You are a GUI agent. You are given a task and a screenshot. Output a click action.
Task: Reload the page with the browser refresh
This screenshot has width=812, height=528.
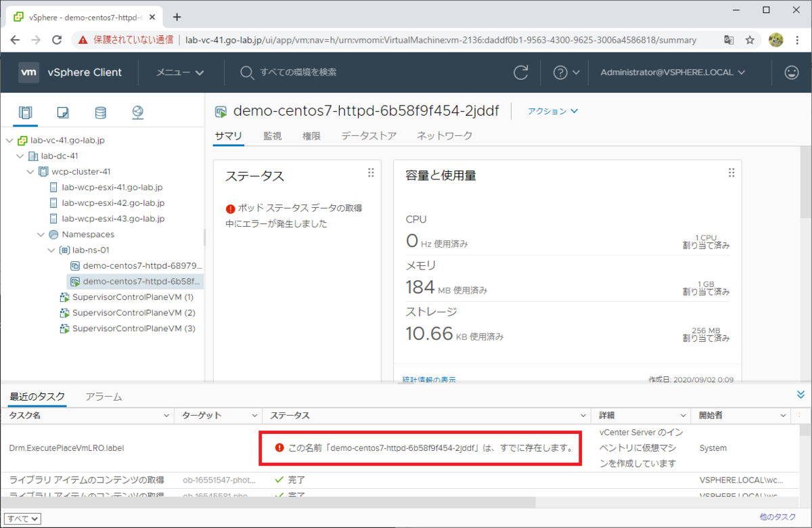pos(58,40)
